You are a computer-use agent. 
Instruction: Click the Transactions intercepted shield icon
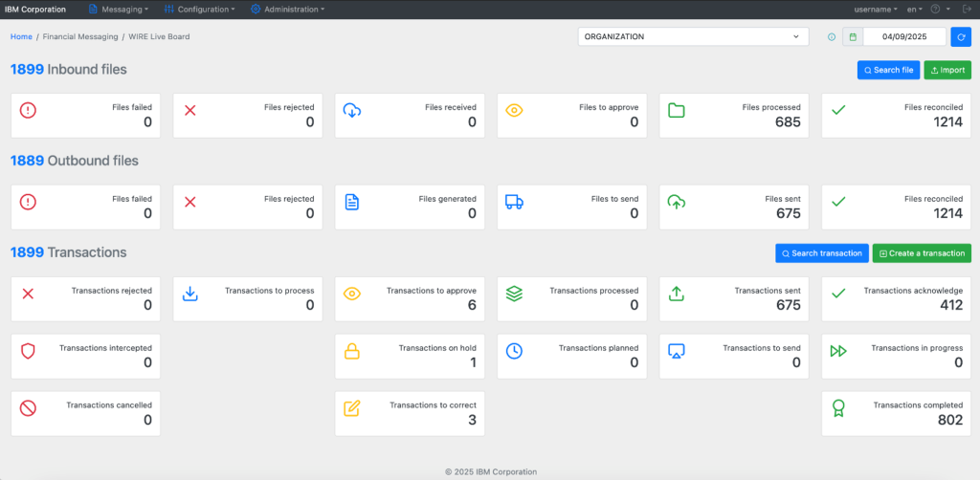tap(28, 351)
